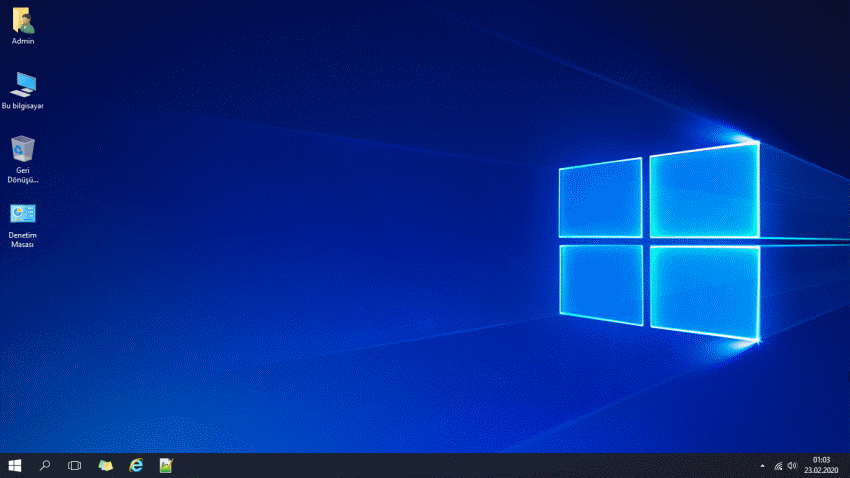Open the network status tray icon
This screenshot has width=850, height=478.
click(x=778, y=466)
